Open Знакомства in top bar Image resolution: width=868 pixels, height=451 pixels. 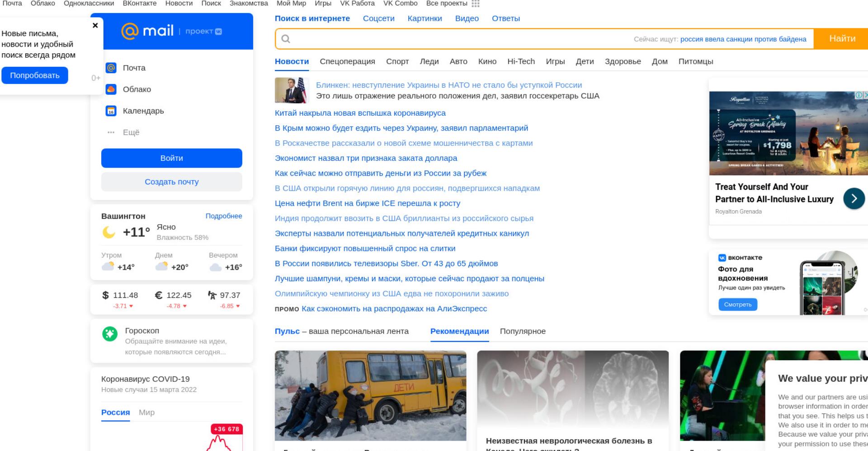pyautogui.click(x=249, y=4)
